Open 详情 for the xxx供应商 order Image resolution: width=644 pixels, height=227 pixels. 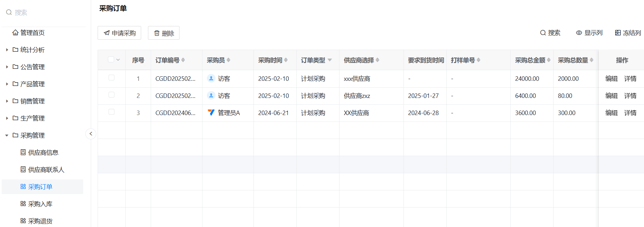pyautogui.click(x=630, y=79)
